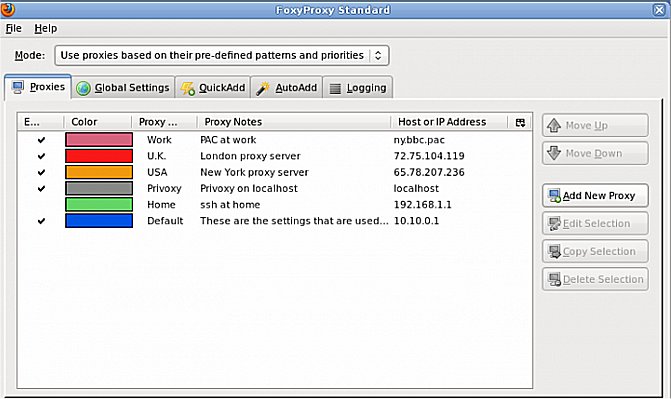Select the 'Work' proxy name
The image size is (671, 399).
click(x=159, y=140)
